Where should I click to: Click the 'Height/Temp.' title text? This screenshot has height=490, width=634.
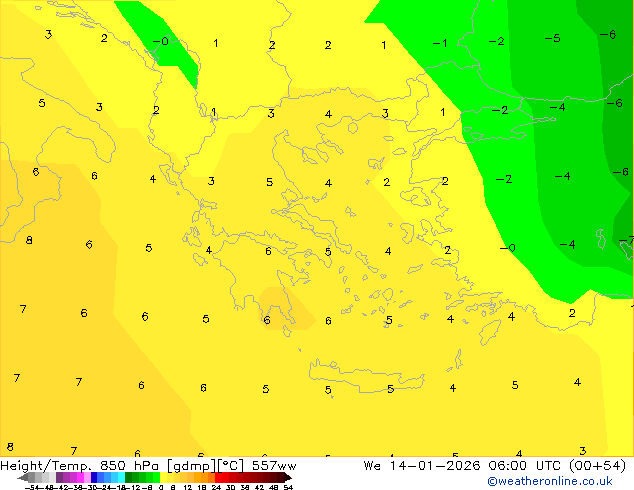(x=46, y=466)
